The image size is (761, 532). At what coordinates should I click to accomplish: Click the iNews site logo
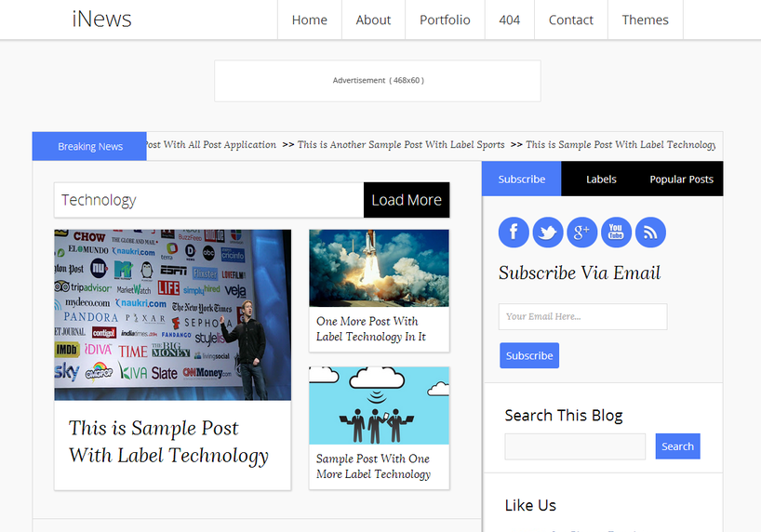pyautogui.click(x=101, y=20)
